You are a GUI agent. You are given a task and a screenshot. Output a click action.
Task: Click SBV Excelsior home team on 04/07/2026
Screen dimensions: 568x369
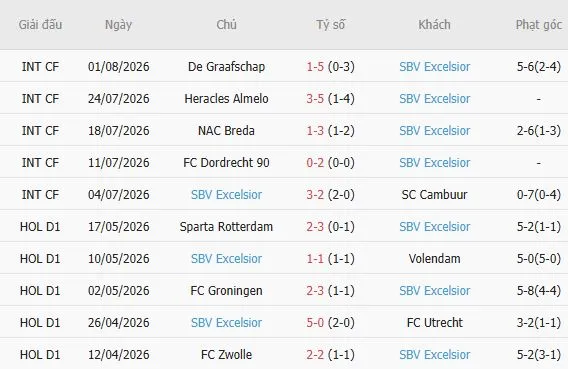point(226,194)
